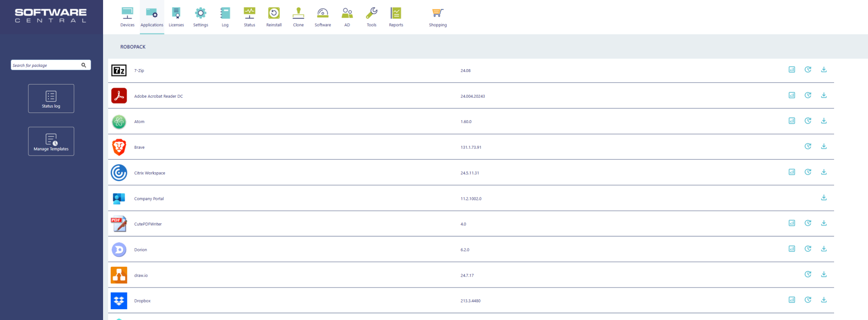
Task: Download the CutePDFWriter package
Action: (824, 223)
